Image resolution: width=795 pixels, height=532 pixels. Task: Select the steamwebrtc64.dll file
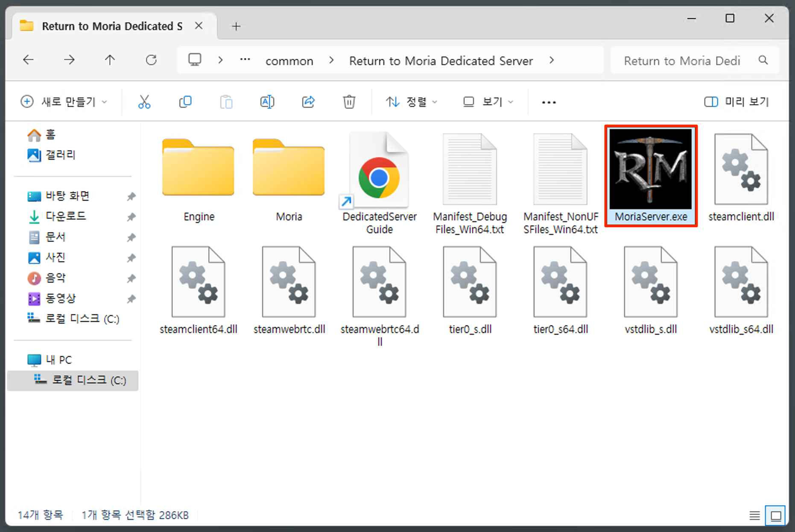tap(380, 297)
